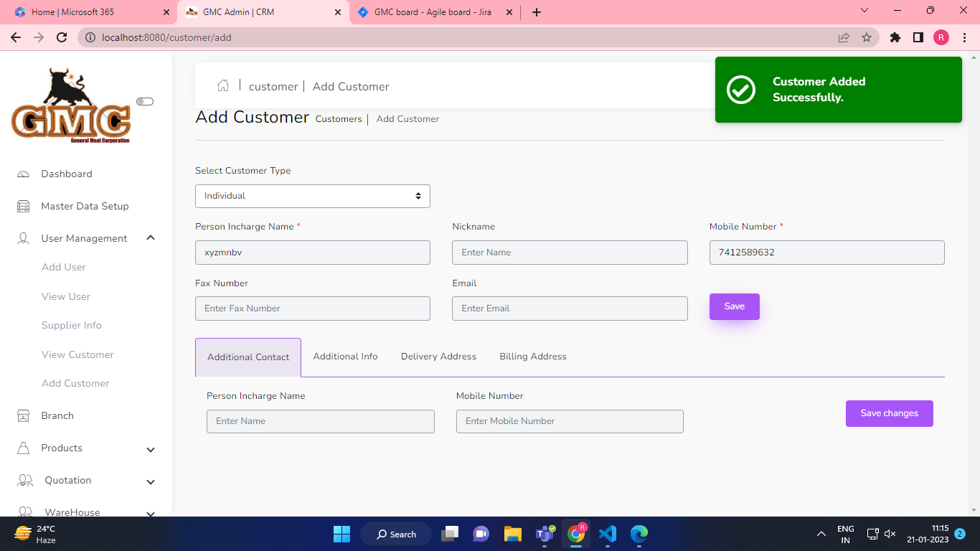Open browser extensions puzzle icon

tap(895, 37)
